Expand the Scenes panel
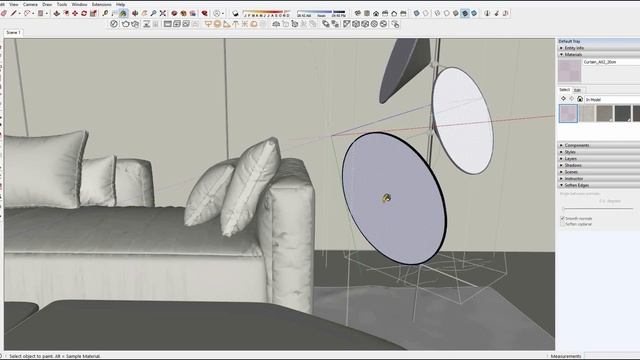Viewport: 640px width, 360px height. pos(598,172)
